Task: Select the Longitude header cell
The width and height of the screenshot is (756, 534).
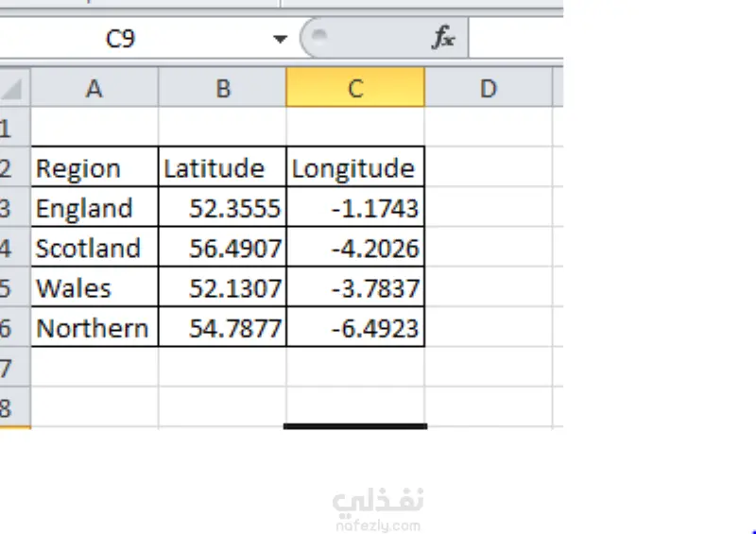Action: 355,168
